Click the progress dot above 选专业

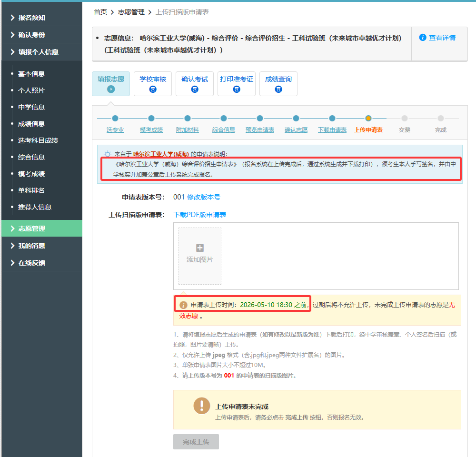pyautogui.click(x=115, y=119)
